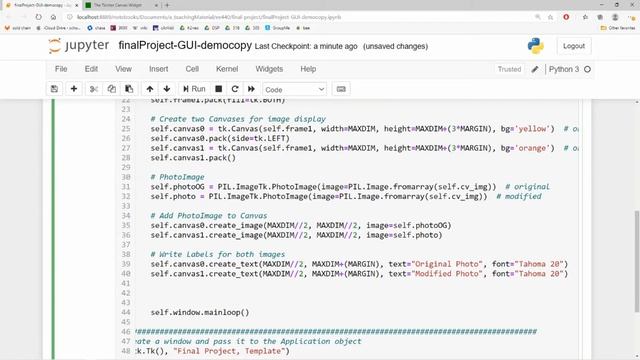This screenshot has width=640, height=360.
Task: Open the DSP bookmark folder
Action: (x=212, y=28)
